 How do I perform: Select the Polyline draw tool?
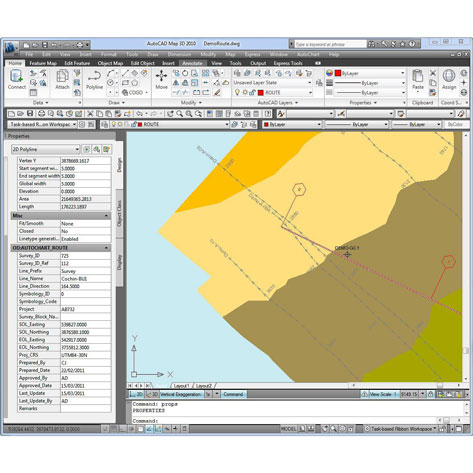point(95,79)
